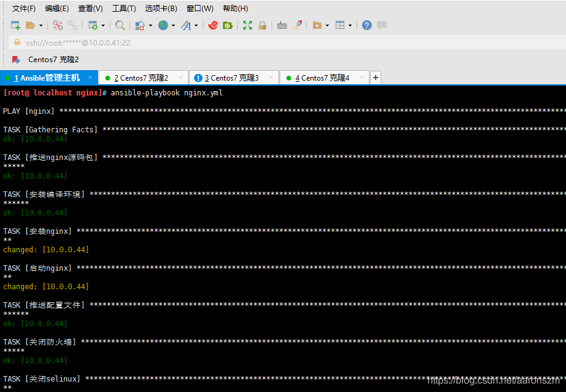Click the highlight marker icon
The width and height of the screenshot is (566, 392).
pos(297,25)
